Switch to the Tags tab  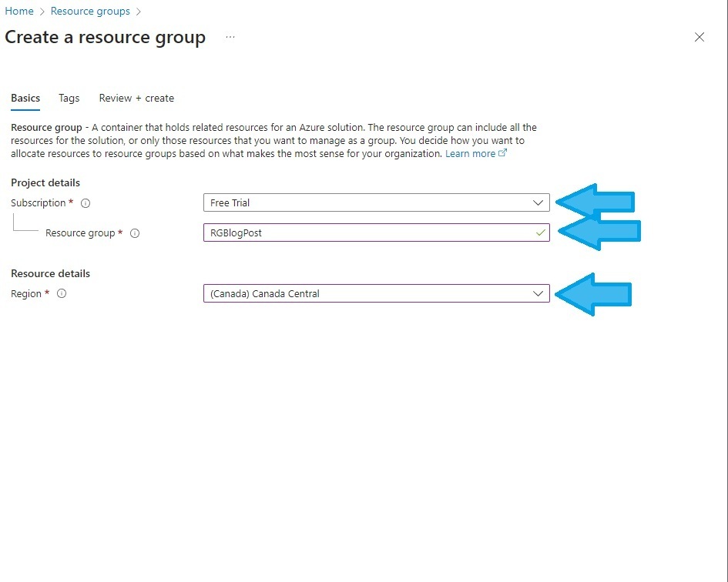point(69,98)
